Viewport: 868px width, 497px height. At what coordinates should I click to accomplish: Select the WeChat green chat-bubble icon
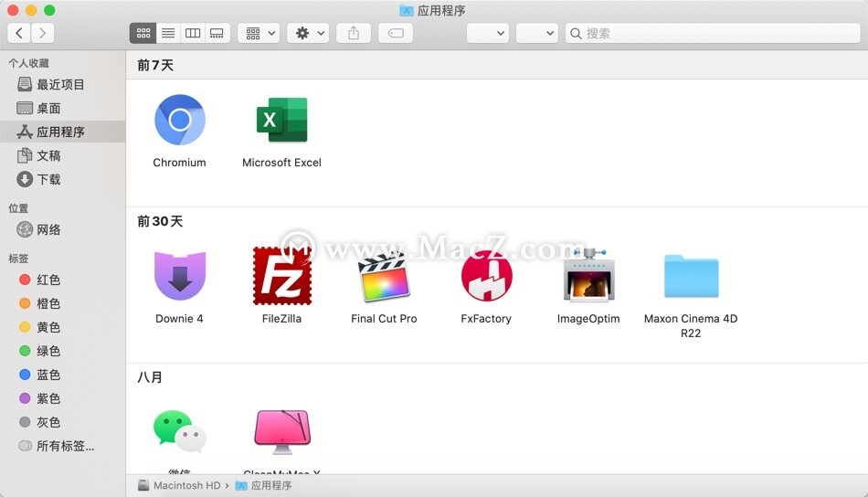(x=179, y=431)
